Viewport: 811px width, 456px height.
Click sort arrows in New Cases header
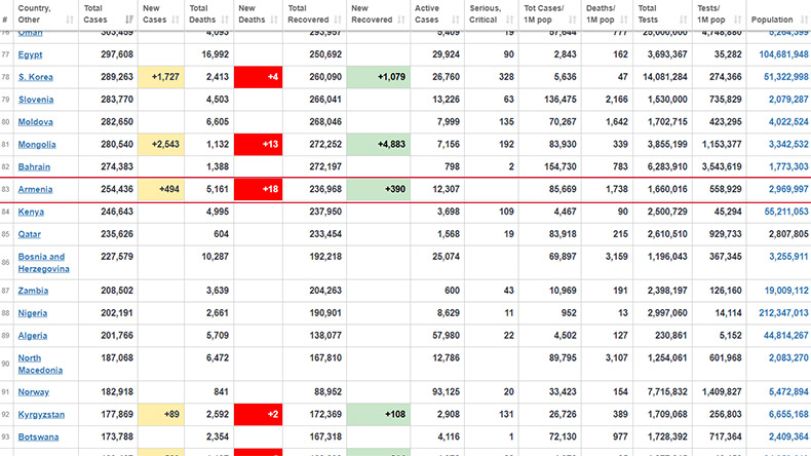click(x=175, y=20)
